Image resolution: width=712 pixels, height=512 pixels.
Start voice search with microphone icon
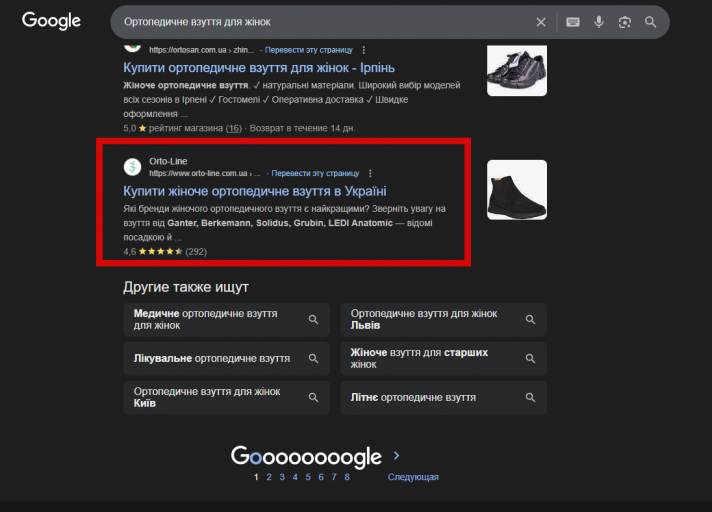pyautogui.click(x=599, y=22)
